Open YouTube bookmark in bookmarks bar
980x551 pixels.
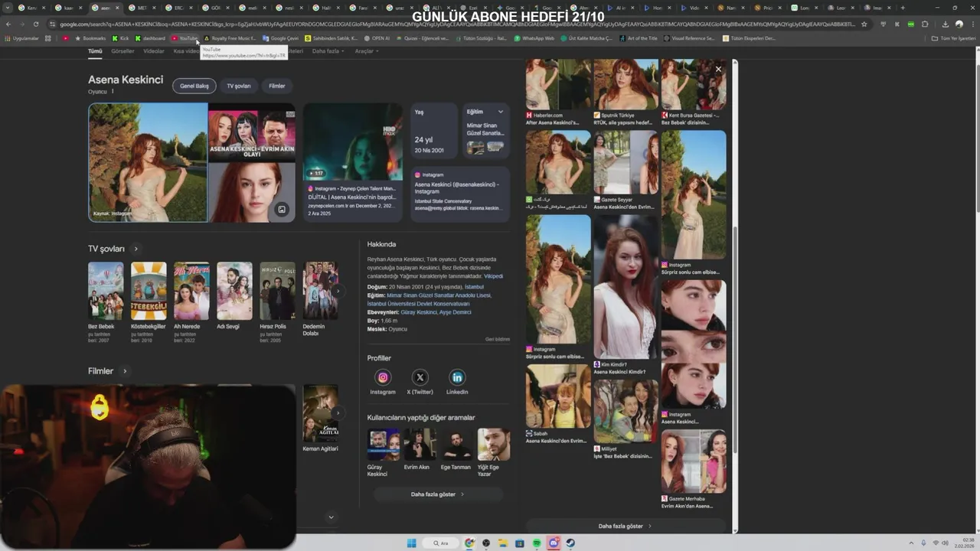(x=185, y=37)
